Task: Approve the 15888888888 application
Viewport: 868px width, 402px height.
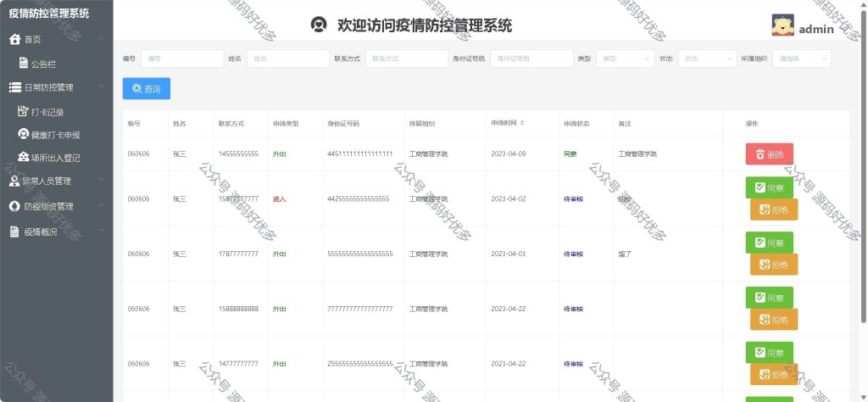Action: click(x=769, y=298)
